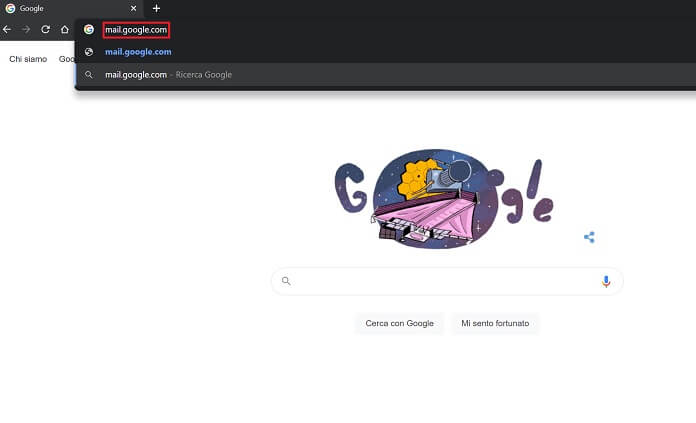Viewport: 696px width, 423px height.
Task: Close the Google tab
Action: [x=134, y=8]
